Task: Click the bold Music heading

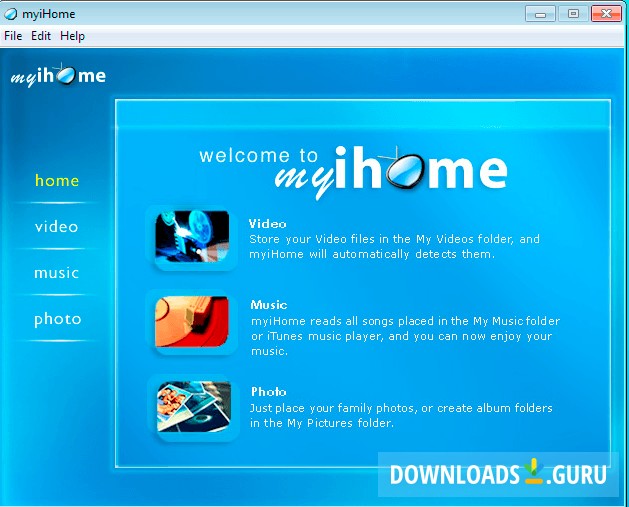Action: [x=269, y=305]
